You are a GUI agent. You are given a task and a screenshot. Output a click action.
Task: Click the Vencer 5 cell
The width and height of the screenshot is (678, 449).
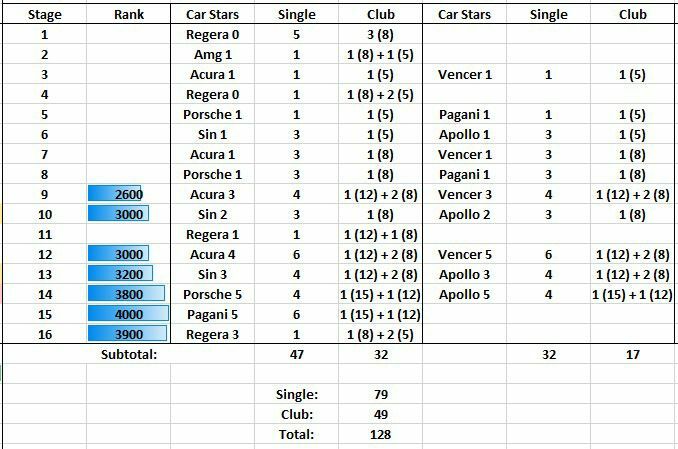pyautogui.click(x=465, y=254)
